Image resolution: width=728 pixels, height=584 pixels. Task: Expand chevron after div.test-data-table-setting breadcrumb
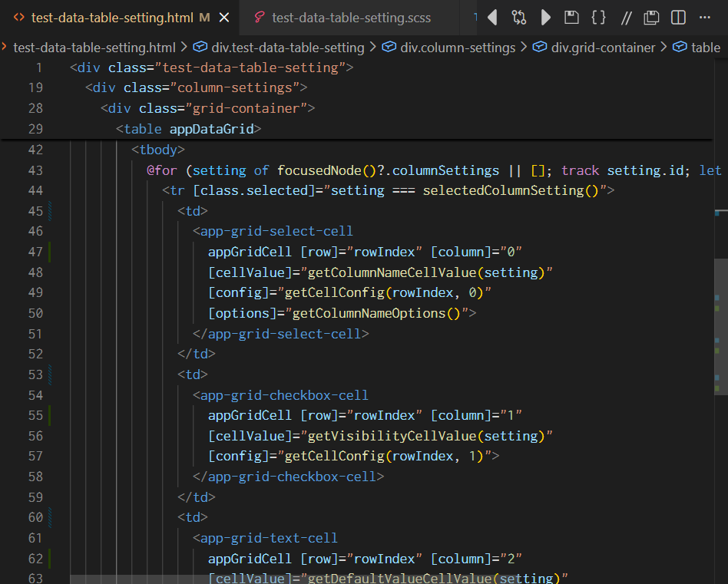[x=372, y=47]
